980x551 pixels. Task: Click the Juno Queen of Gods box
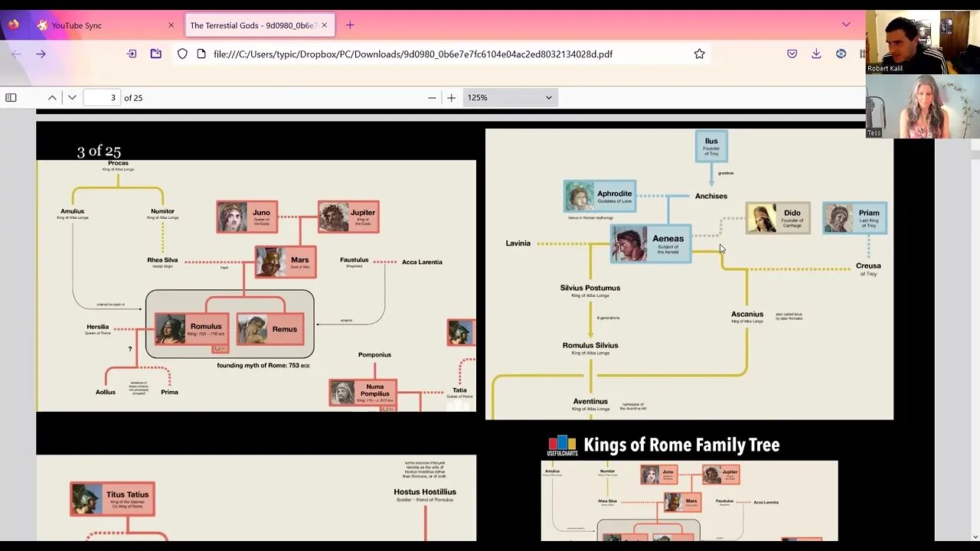click(247, 217)
